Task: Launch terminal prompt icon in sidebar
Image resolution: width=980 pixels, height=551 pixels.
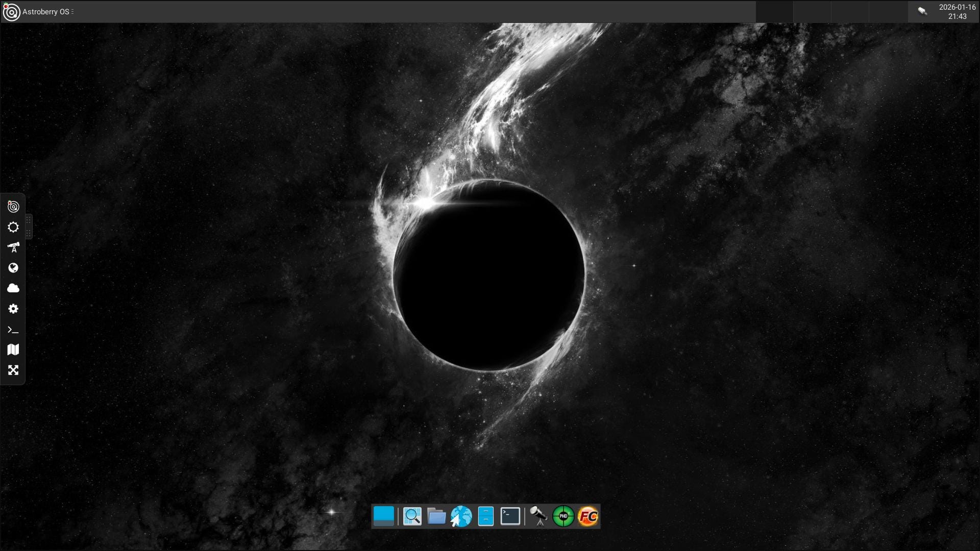Action: point(13,330)
